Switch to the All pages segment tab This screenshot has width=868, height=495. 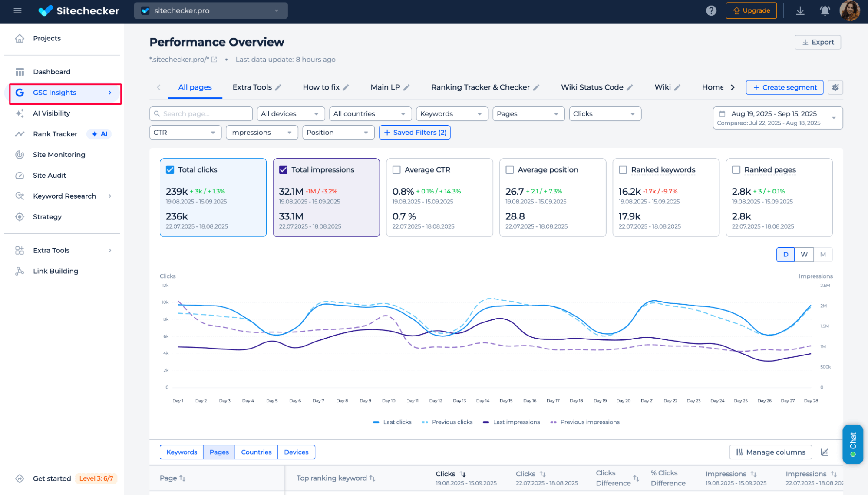pos(195,87)
